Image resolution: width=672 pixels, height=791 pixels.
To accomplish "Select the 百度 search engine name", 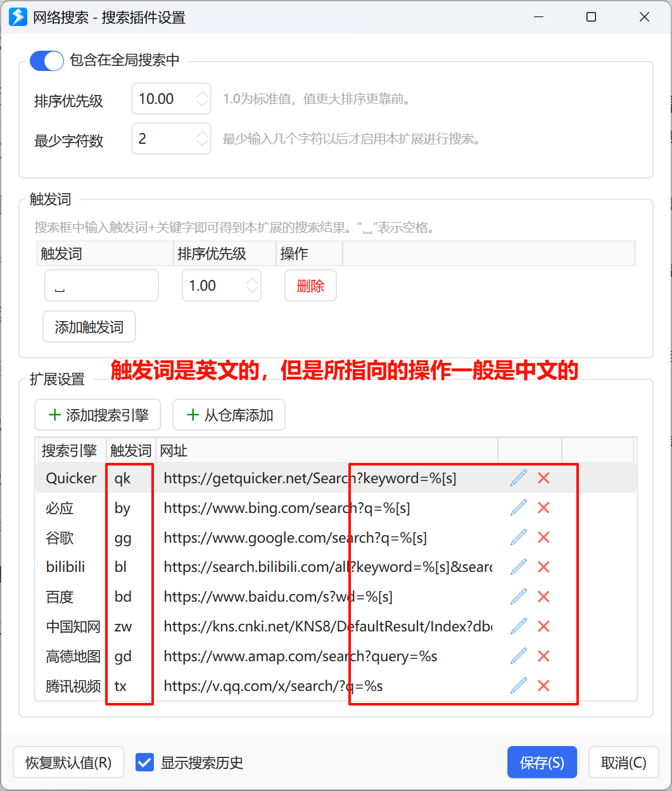I will tap(60, 597).
